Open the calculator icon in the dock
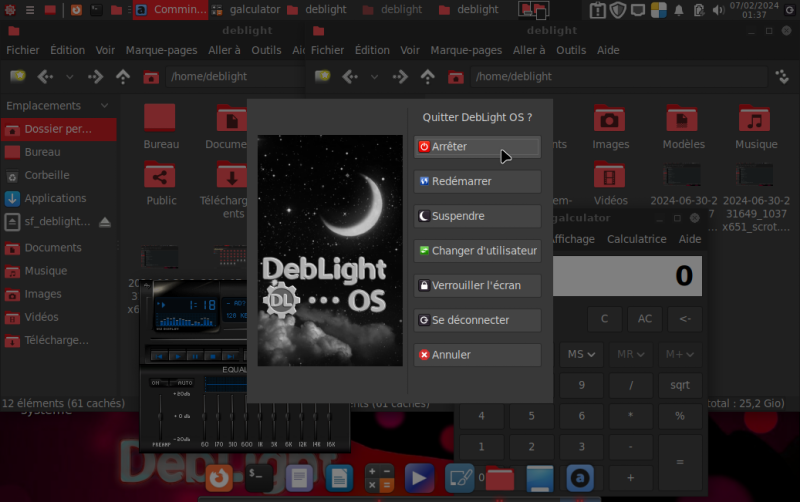The width and height of the screenshot is (800, 502). [379, 478]
